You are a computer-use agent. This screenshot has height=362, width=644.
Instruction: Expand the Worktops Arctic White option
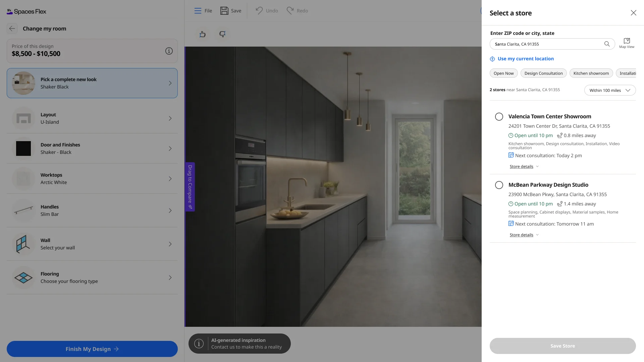pos(92,179)
